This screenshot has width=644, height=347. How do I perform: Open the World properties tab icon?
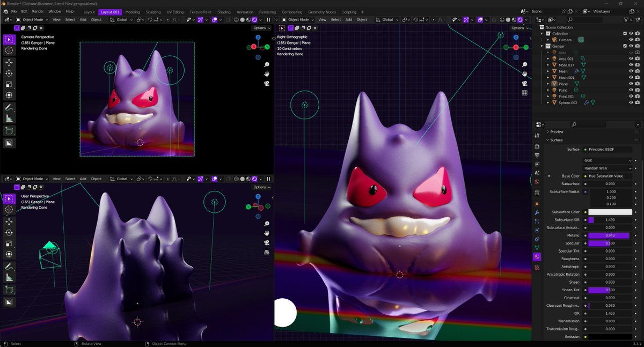pyautogui.click(x=537, y=183)
